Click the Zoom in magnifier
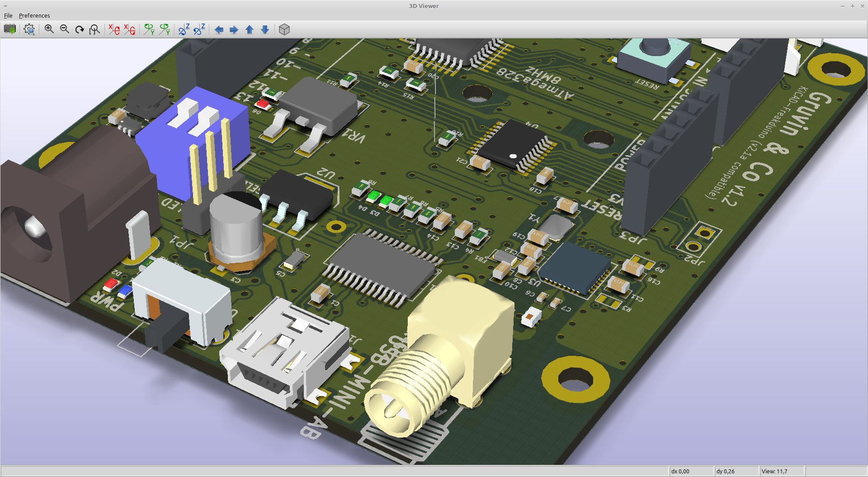The image size is (868, 477). (49, 29)
